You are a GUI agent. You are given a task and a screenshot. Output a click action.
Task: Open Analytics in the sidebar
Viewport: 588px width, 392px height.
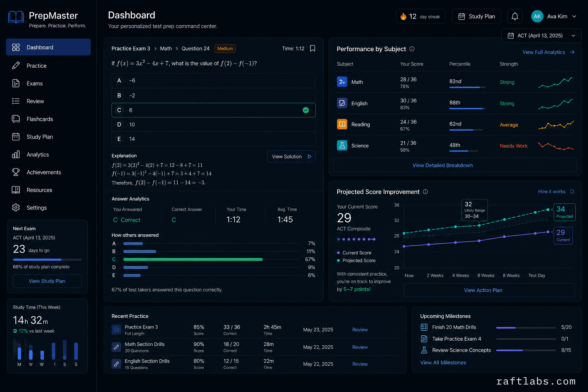click(48, 155)
